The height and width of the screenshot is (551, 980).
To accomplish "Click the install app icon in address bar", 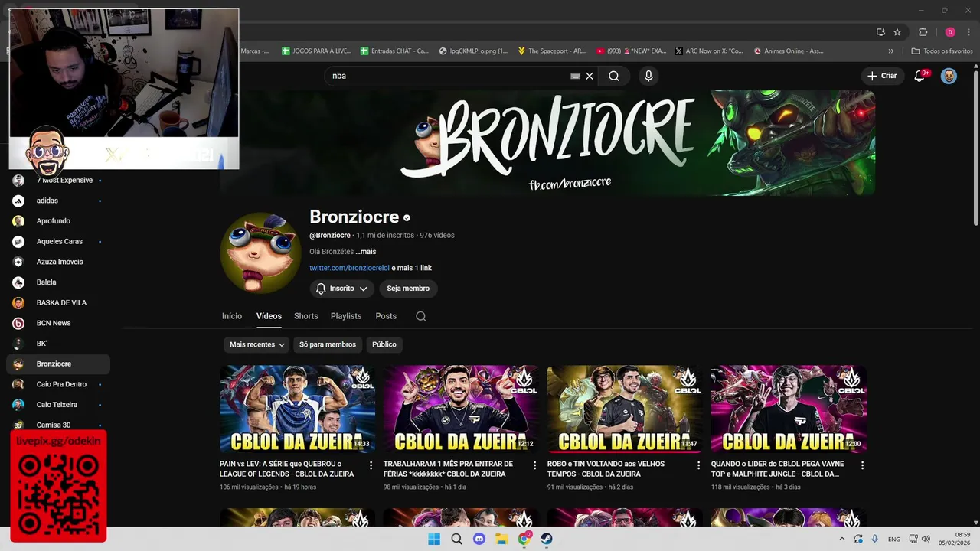I will pos(880,32).
